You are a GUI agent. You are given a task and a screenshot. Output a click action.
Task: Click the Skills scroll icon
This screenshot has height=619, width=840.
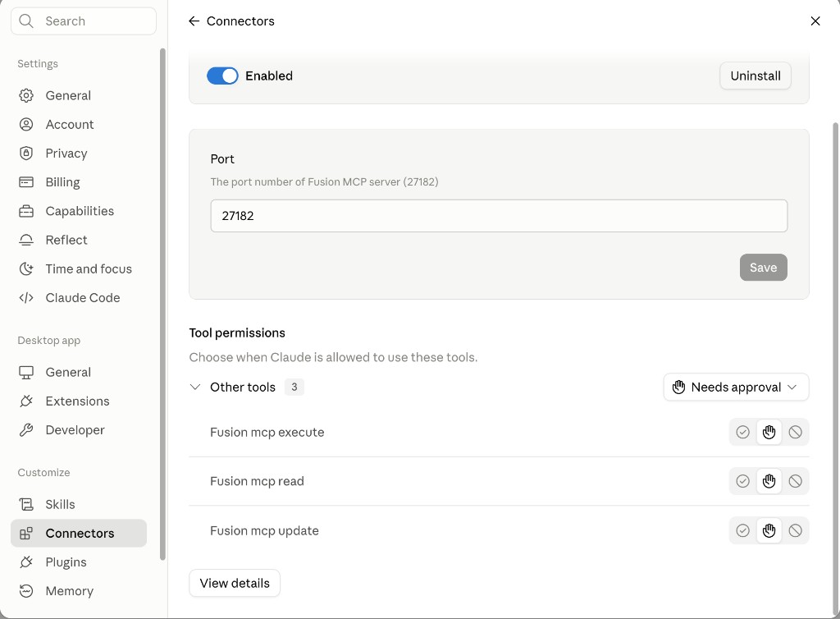tap(26, 504)
